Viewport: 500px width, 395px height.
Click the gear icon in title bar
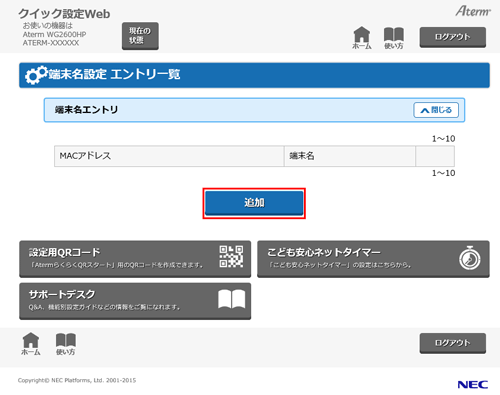pyautogui.click(x=36, y=75)
